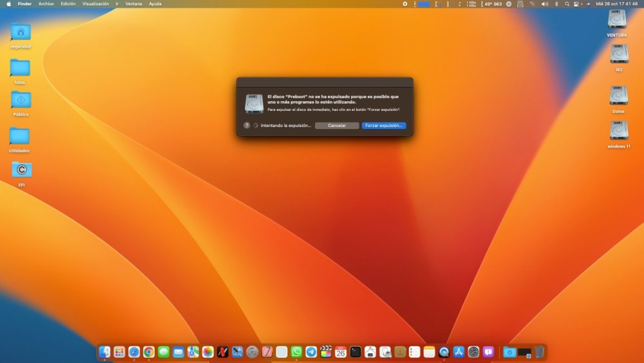Open the Trash in the Dock
This screenshot has width=644, height=363.
pyautogui.click(x=539, y=352)
